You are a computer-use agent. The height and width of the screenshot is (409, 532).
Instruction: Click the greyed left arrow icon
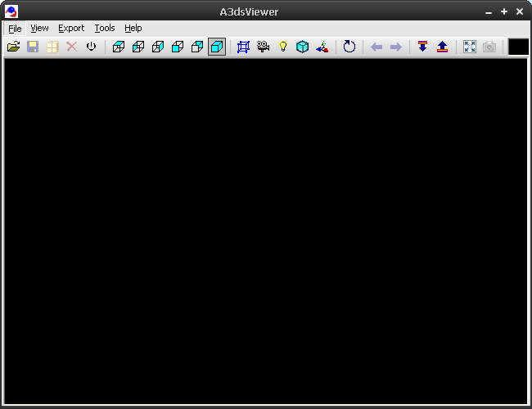pyautogui.click(x=376, y=47)
